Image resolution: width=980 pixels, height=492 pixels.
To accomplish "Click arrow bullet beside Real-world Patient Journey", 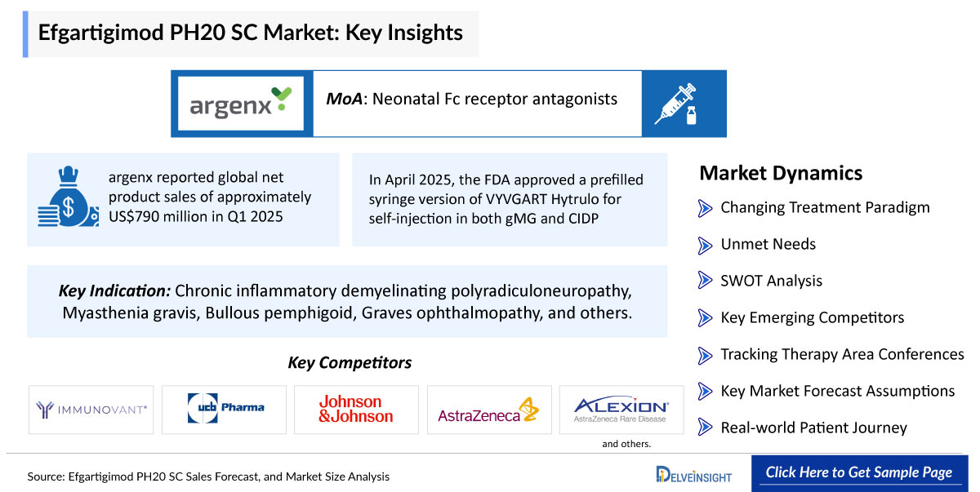I will (705, 428).
